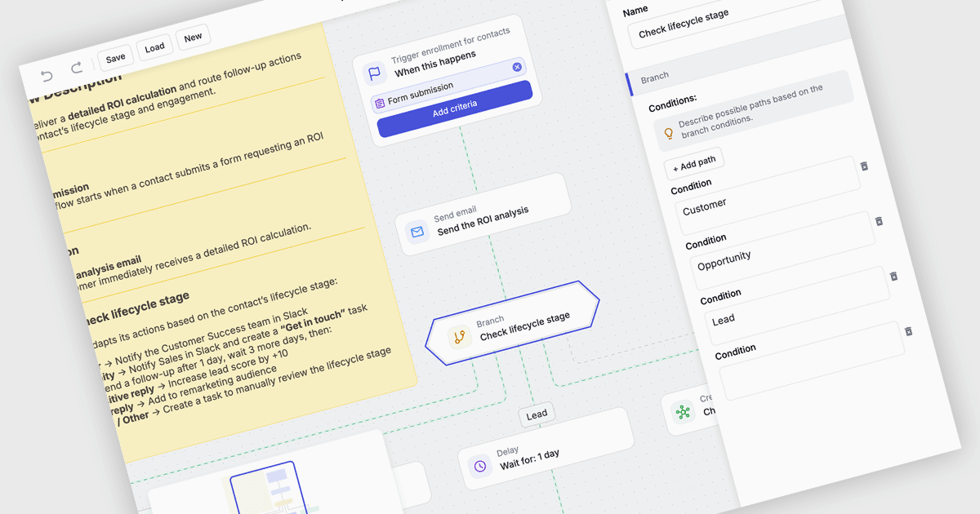Viewport: 980px width, 514px height.
Task: Click the Lead path label
Action: (537, 414)
